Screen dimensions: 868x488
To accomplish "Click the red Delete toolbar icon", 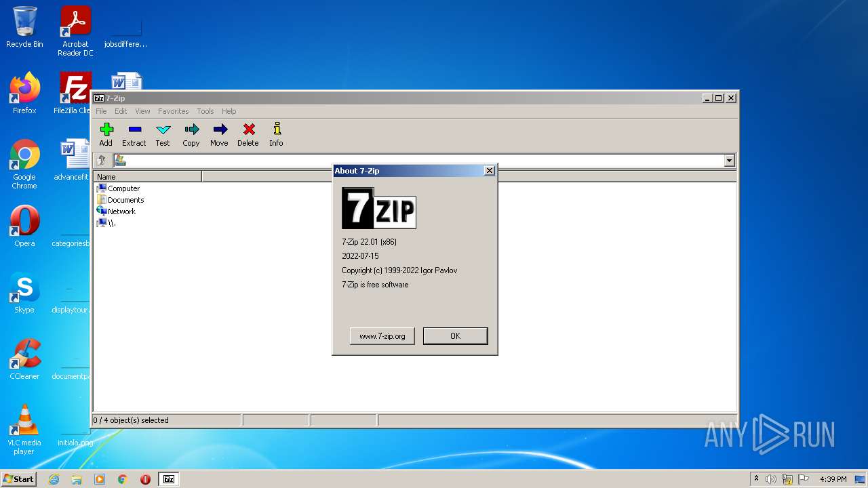I will pyautogui.click(x=248, y=134).
